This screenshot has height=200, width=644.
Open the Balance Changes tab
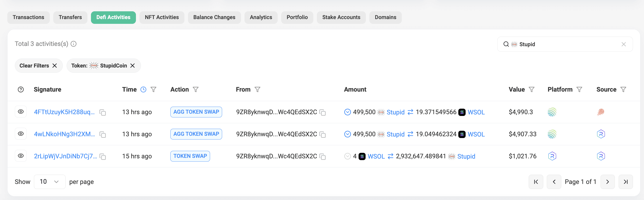(214, 17)
